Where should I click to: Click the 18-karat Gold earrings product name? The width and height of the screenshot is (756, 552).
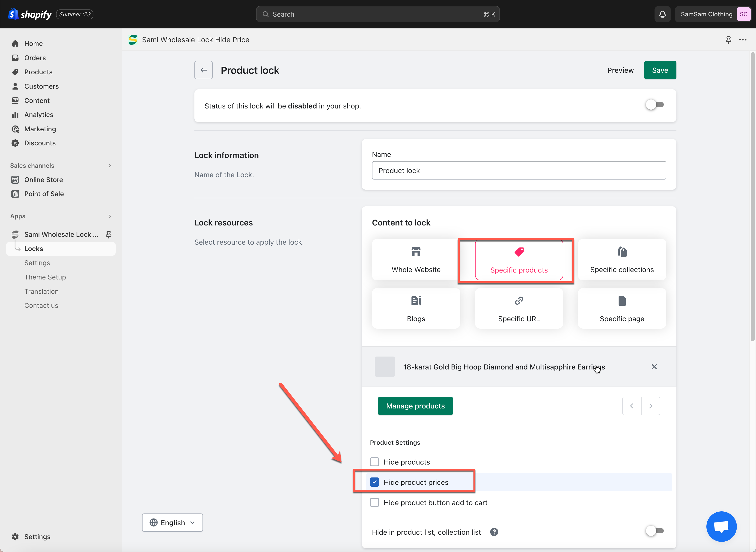click(504, 367)
